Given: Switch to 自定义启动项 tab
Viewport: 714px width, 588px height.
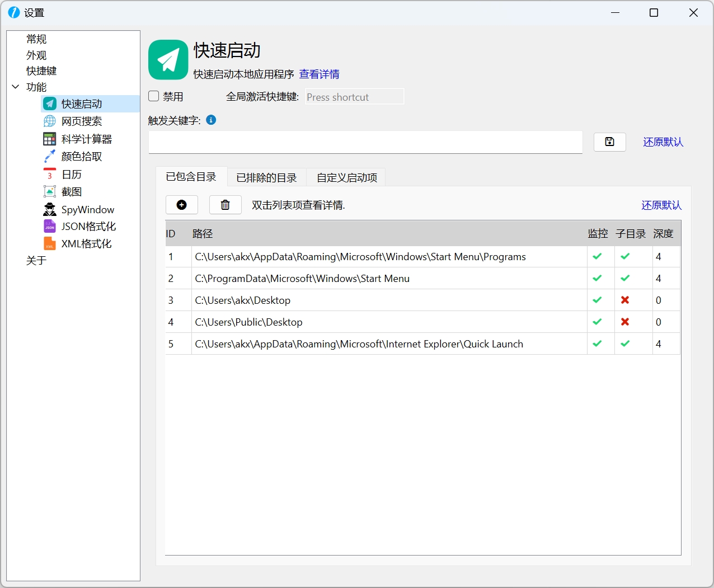Looking at the screenshot, I should (346, 178).
